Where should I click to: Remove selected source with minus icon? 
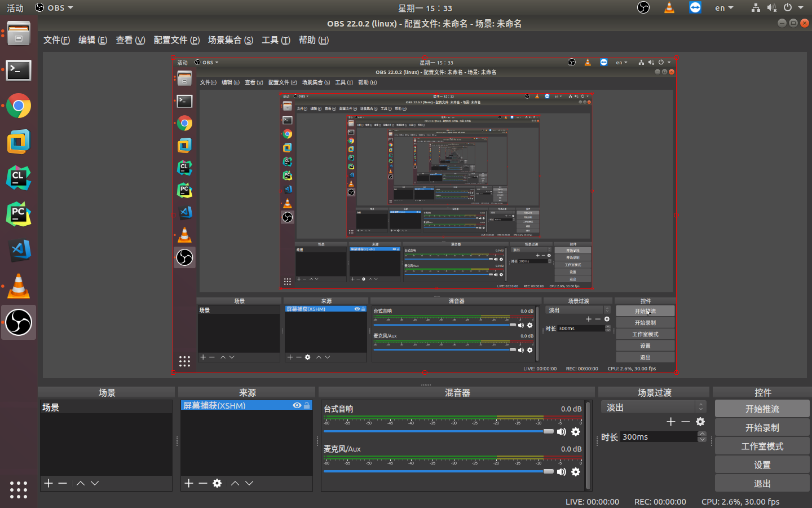click(x=202, y=483)
